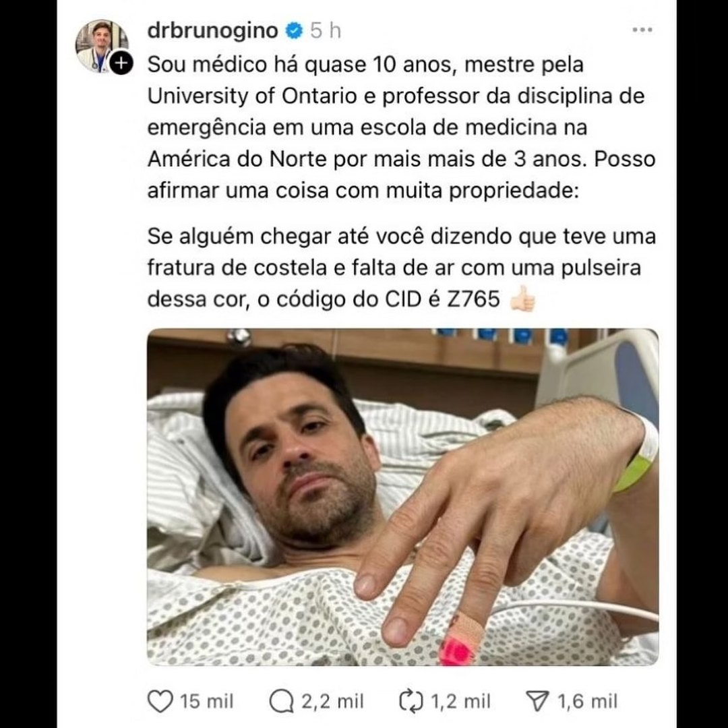Open the comment bubble icon
Image resolution: width=728 pixels, height=728 pixels.
tap(281, 701)
